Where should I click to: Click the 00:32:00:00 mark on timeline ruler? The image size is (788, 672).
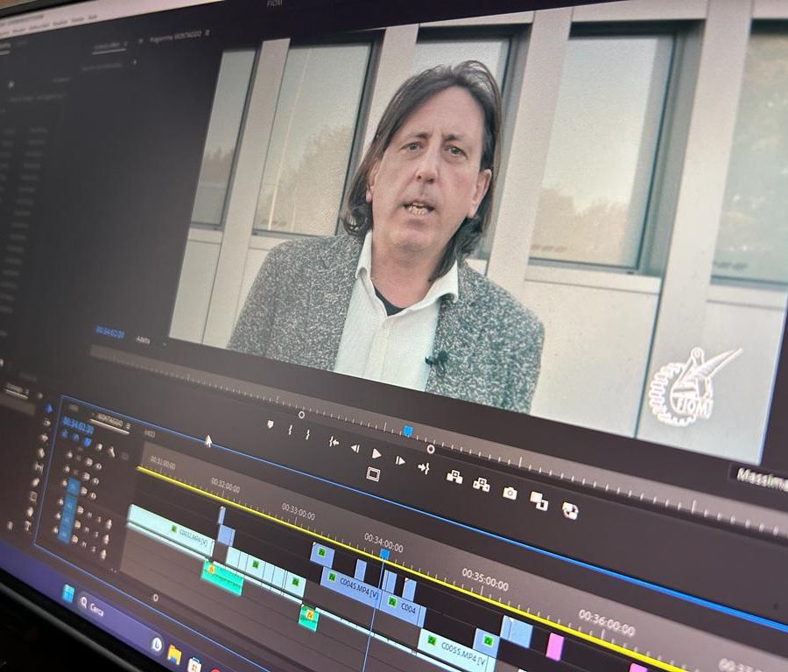pos(225,485)
